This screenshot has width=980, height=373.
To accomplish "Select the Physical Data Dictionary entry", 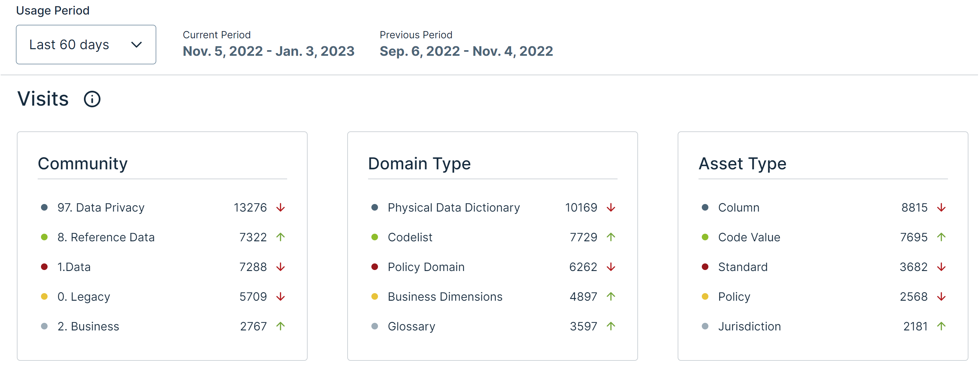I will (x=453, y=208).
